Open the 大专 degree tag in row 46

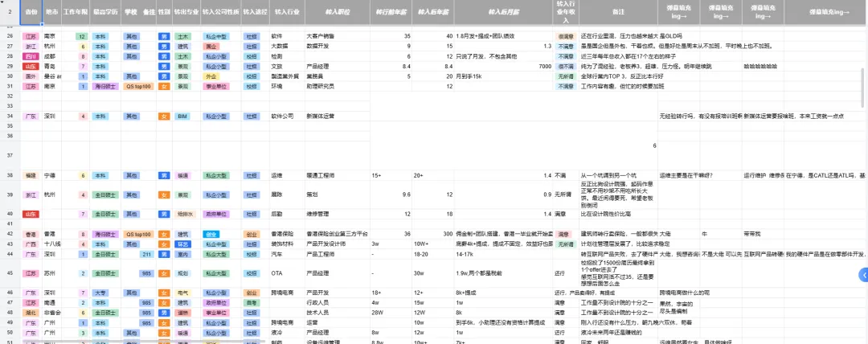[x=100, y=293]
